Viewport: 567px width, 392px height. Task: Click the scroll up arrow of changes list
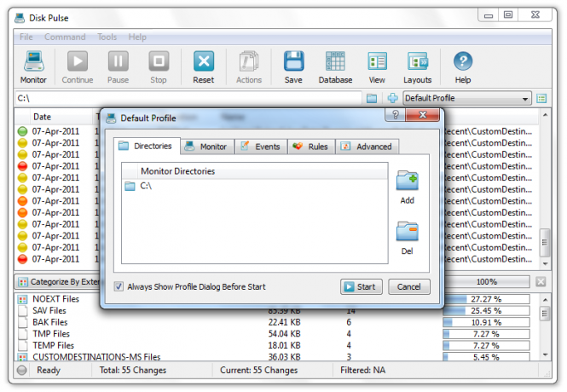(x=545, y=115)
